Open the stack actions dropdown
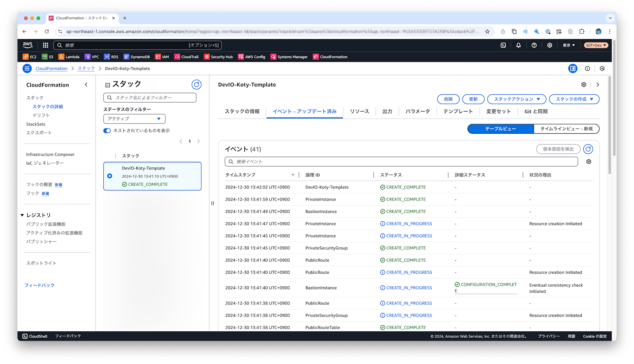The image size is (634, 364). pyautogui.click(x=517, y=99)
